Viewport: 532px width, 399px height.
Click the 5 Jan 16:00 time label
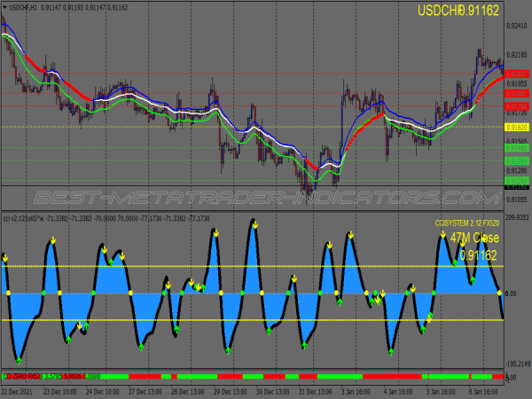coord(441,392)
